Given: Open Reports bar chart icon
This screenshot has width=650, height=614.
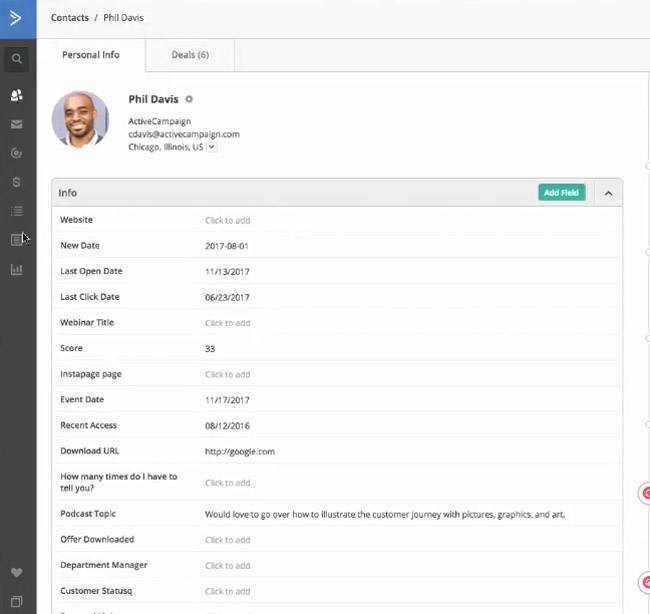Looking at the screenshot, I should click(16, 269).
